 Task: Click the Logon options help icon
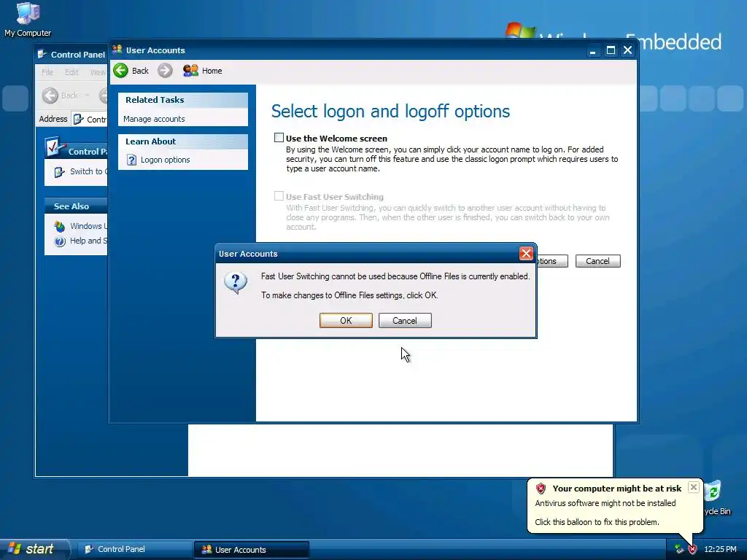(x=131, y=160)
